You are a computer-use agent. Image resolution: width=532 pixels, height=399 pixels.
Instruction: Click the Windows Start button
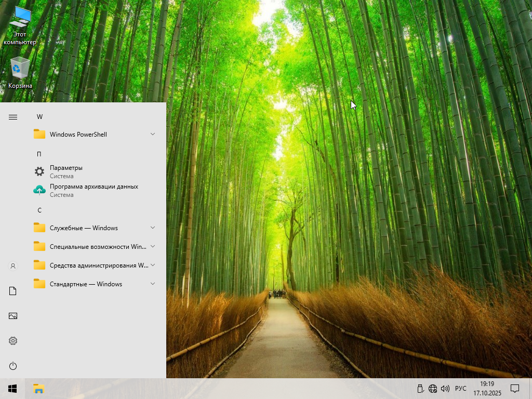[x=12, y=389]
